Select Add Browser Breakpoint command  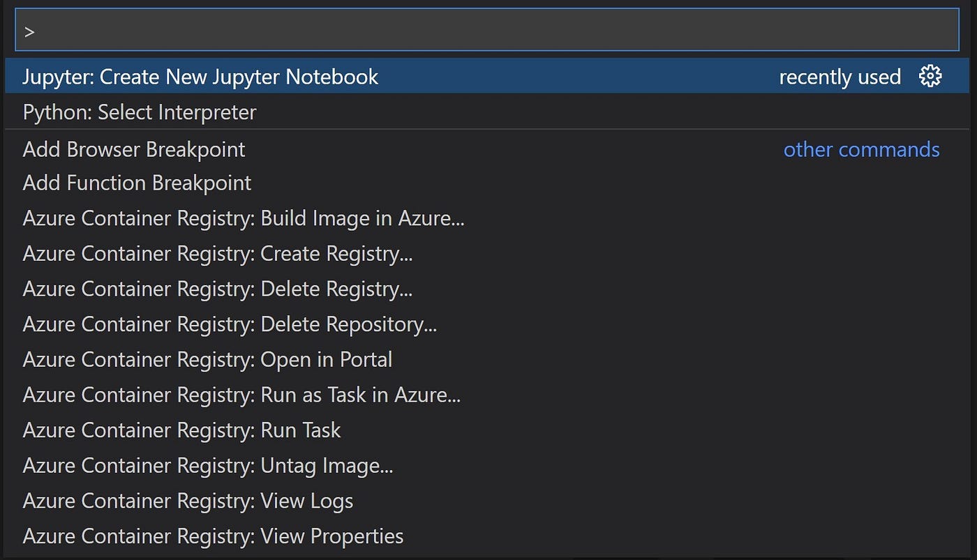487,149
